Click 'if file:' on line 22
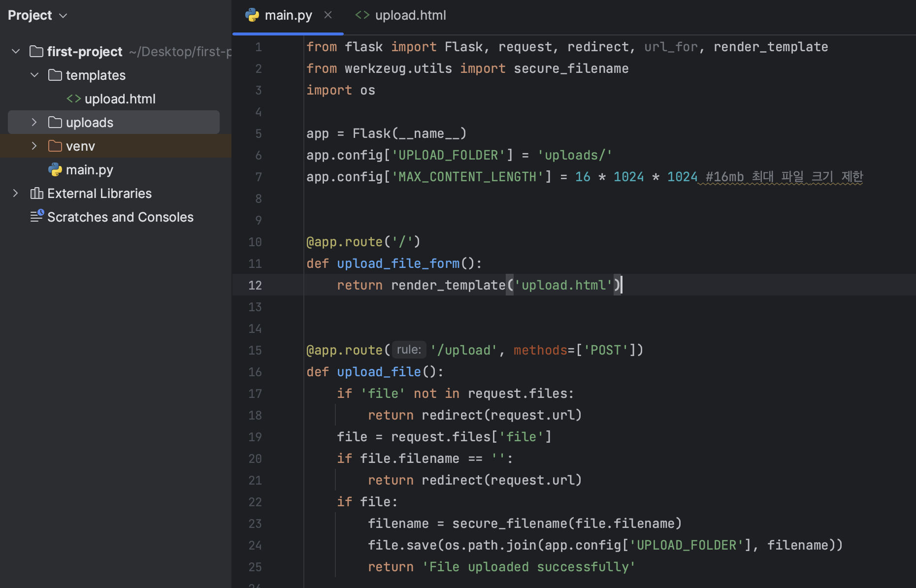This screenshot has height=588, width=916. [x=367, y=502]
